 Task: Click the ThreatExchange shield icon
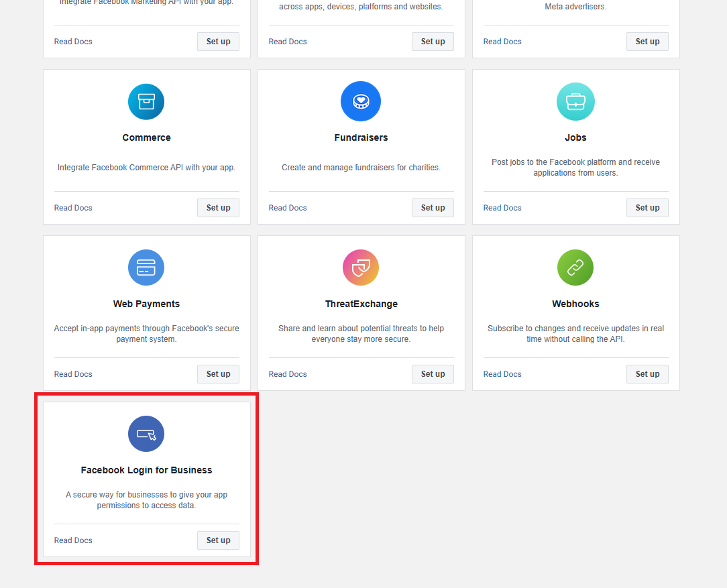point(361,268)
